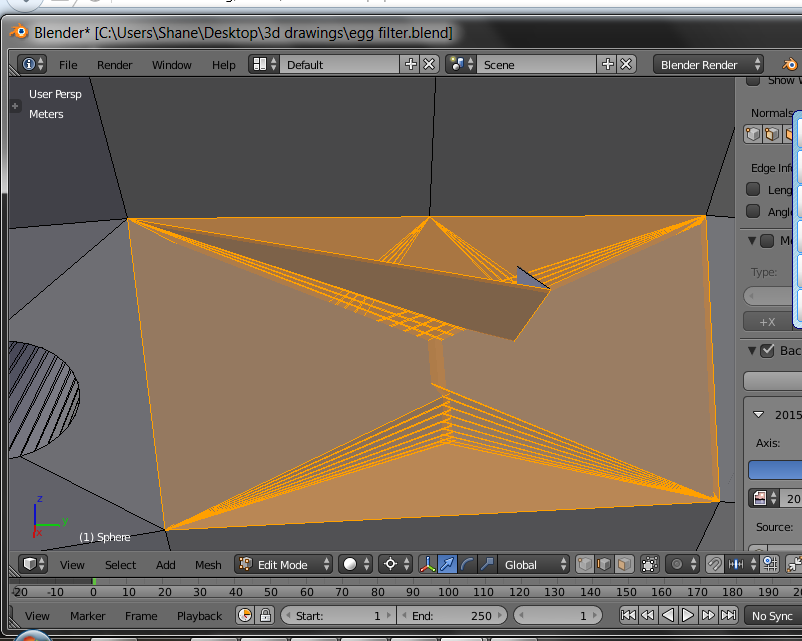Open the Marker menu
The image size is (802, 641).
87,616
